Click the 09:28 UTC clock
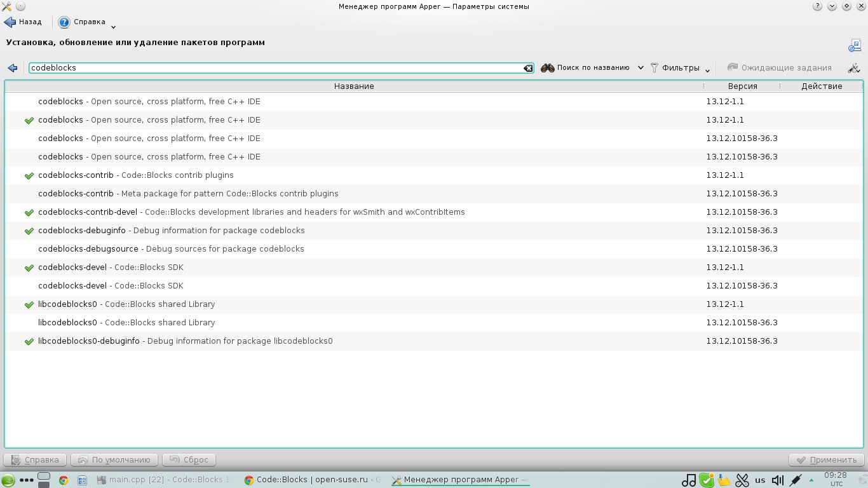The image size is (868, 488). (x=836, y=479)
